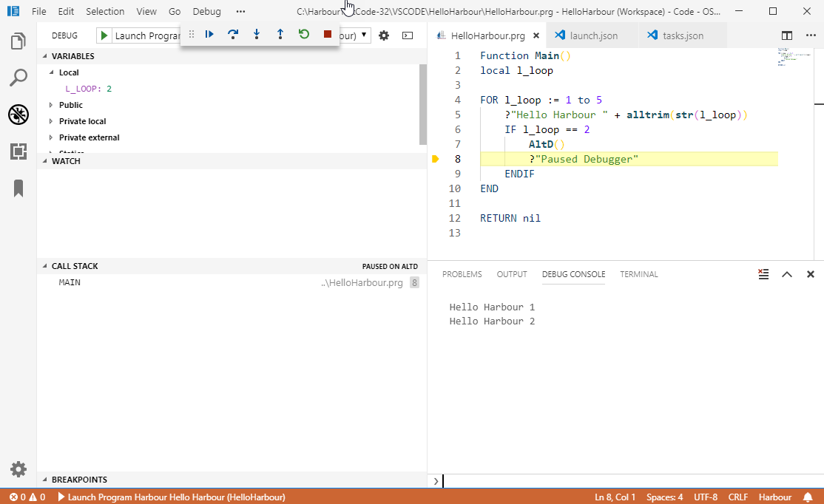Click the Step Into arrow icon

257,34
